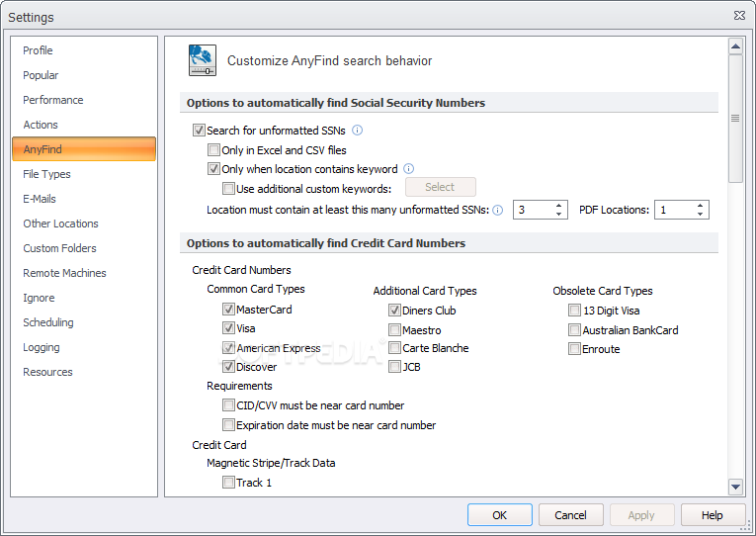Decrease the unformatted SSNs count spinner

point(558,215)
